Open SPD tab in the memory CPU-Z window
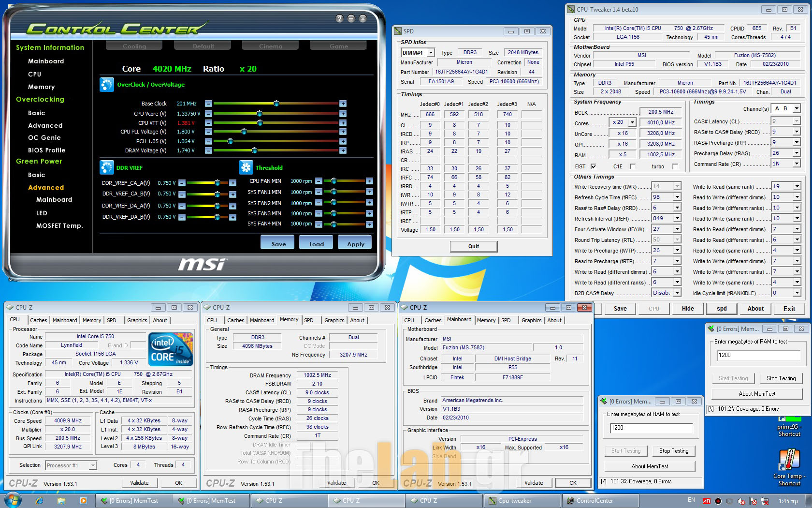This screenshot has width=812, height=508. coord(309,320)
